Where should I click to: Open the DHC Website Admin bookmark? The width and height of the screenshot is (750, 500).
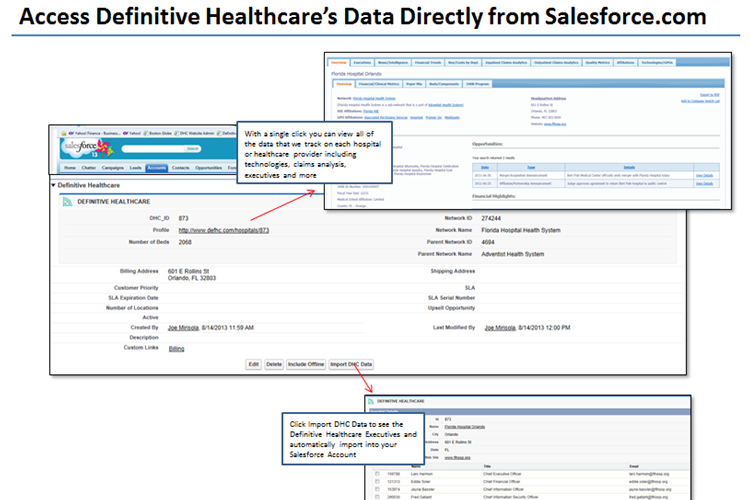[194, 133]
